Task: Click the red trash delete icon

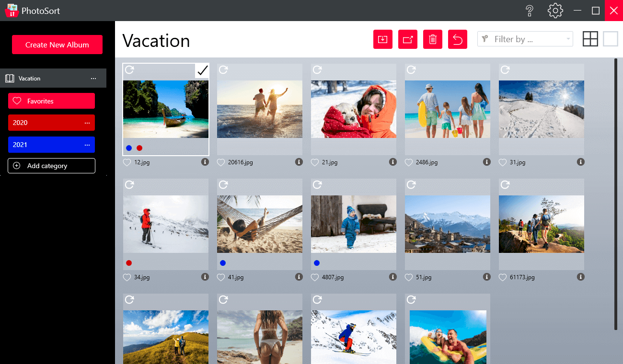Action: pyautogui.click(x=433, y=39)
